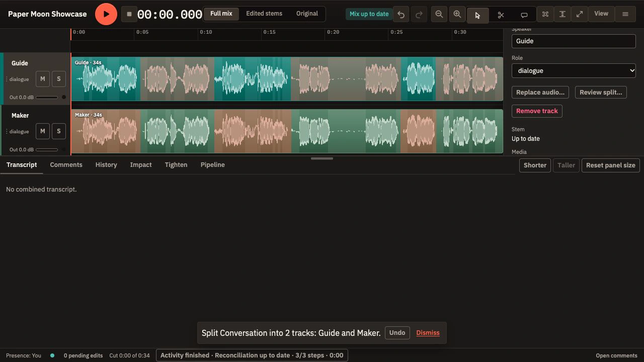Expand the editor with the diagonal arrows icon
The width and height of the screenshot is (644, 362).
click(580, 15)
